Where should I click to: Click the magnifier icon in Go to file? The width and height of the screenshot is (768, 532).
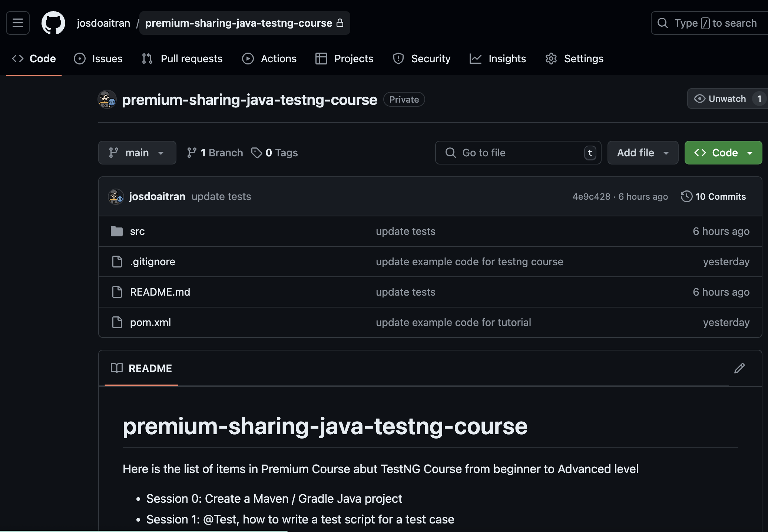pyautogui.click(x=451, y=153)
